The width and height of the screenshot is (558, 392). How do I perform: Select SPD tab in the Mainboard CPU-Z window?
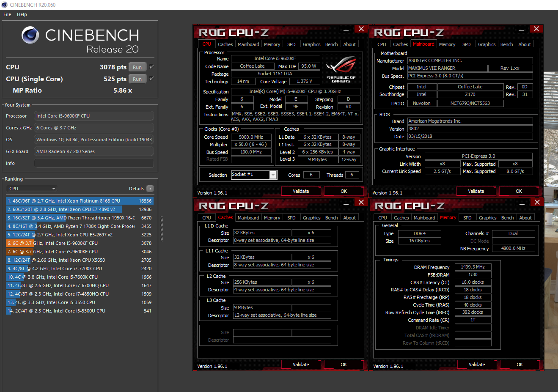pyautogui.click(x=467, y=44)
